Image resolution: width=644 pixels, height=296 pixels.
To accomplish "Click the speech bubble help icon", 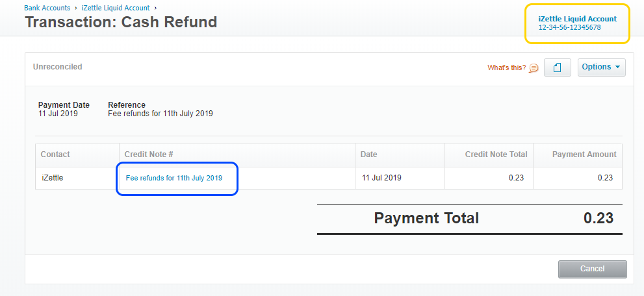I will (534, 68).
